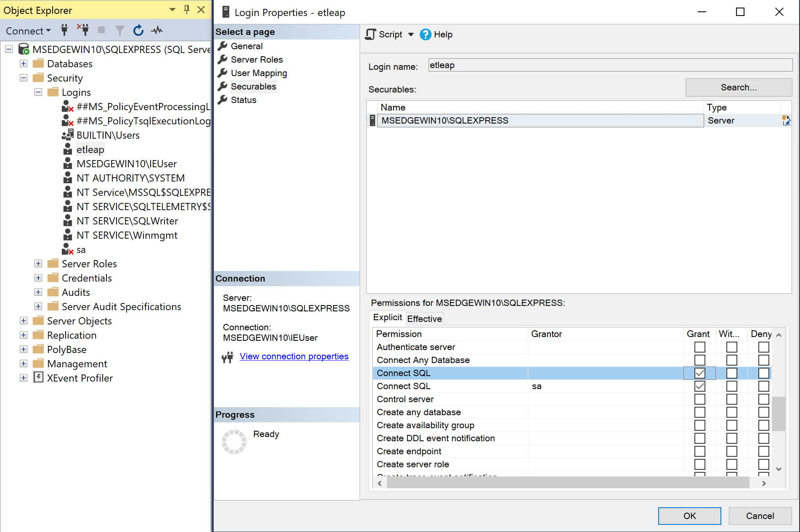Open the Status page in Select a page
The height and width of the screenshot is (532, 800).
(x=243, y=100)
